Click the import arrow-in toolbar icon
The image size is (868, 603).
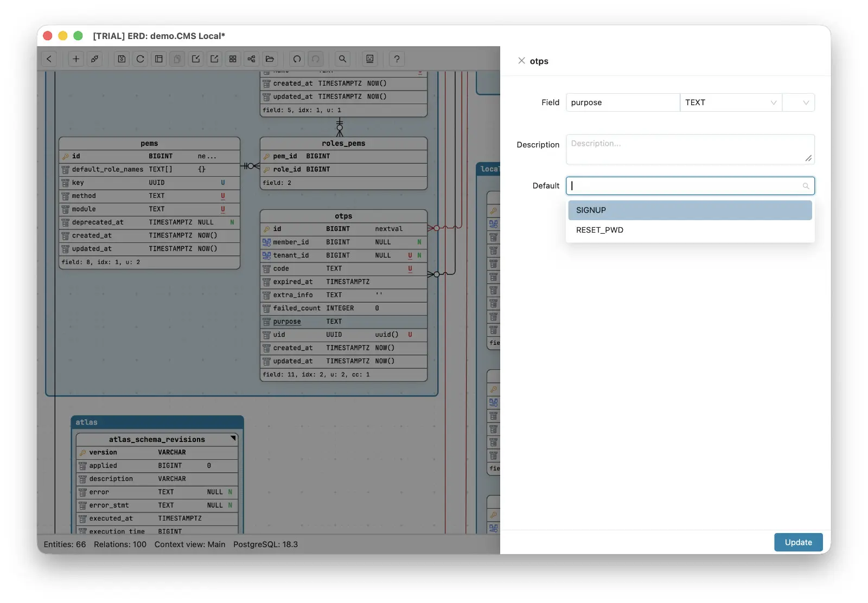pos(196,59)
